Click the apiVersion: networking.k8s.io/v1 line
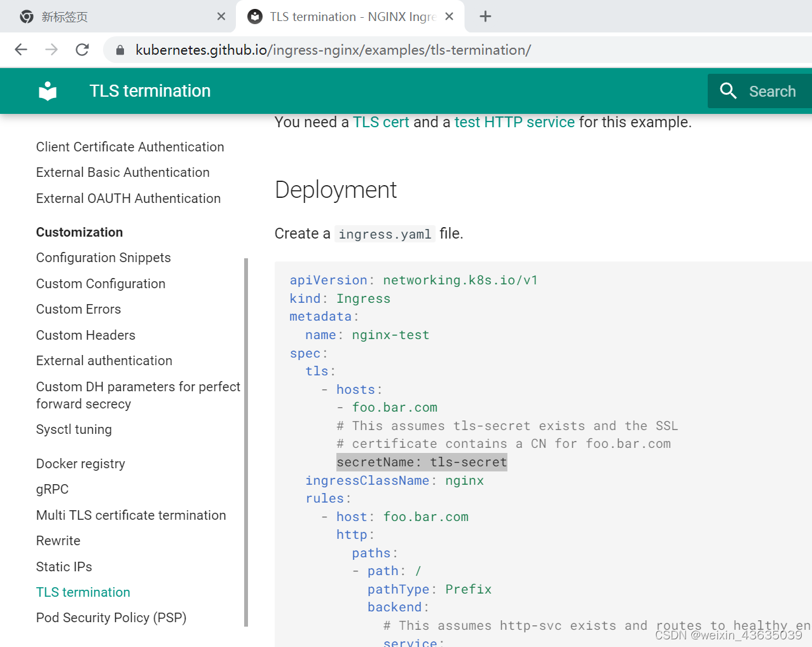Viewport: 812px width, 647px height. [414, 280]
